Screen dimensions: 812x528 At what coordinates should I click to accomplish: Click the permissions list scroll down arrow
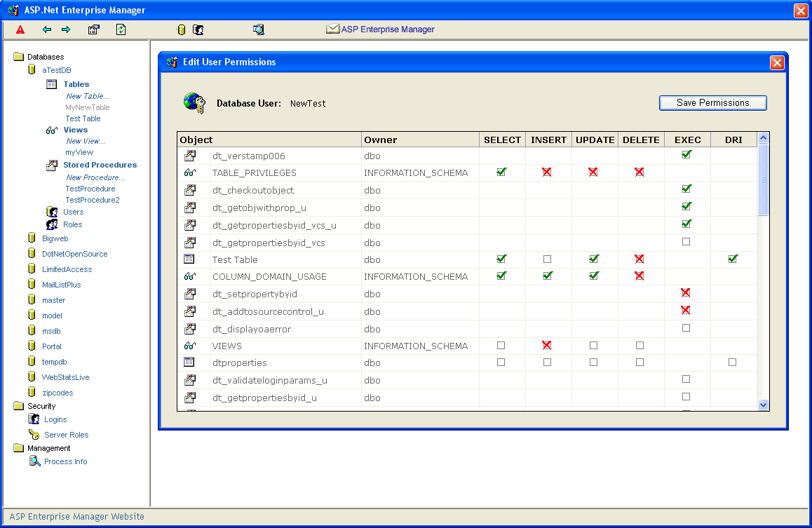pos(763,405)
